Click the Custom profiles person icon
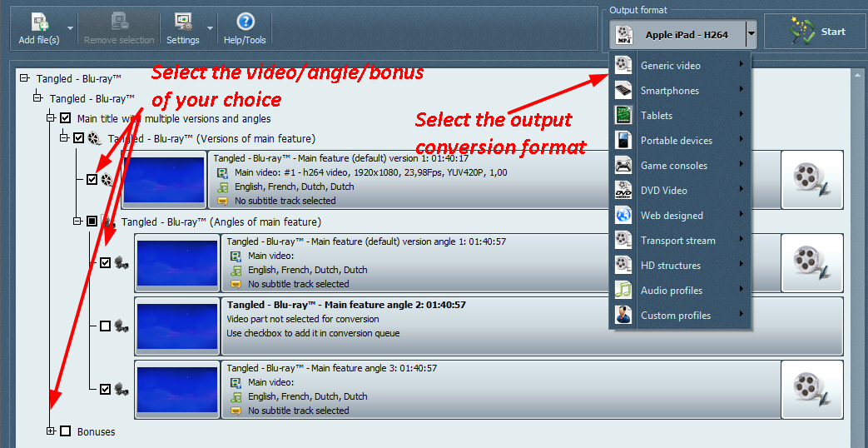The height and width of the screenshot is (448, 868). [623, 315]
